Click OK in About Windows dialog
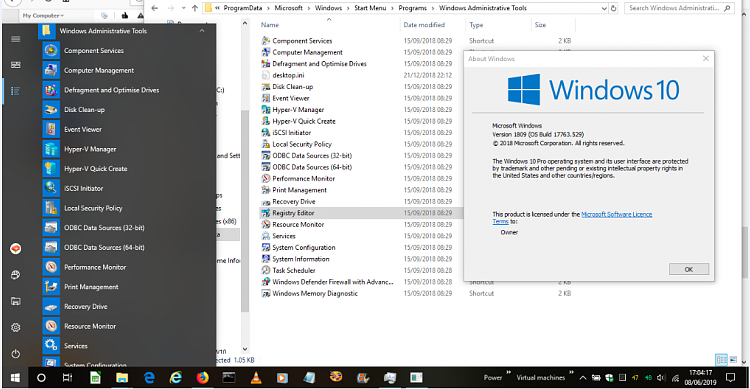Viewport: 750px width, 389px height. click(x=689, y=269)
